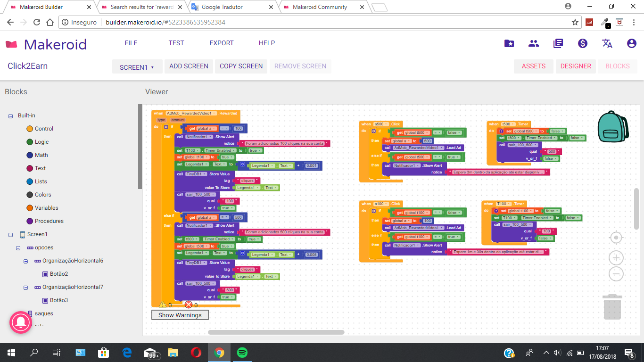Click the center workspace target icon
The height and width of the screenshot is (362, 644).
(616, 238)
